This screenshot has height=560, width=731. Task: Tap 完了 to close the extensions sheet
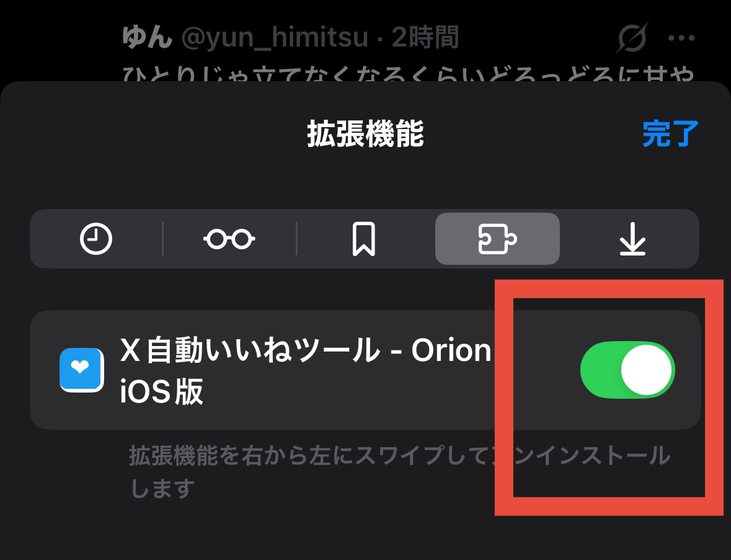pos(670,134)
